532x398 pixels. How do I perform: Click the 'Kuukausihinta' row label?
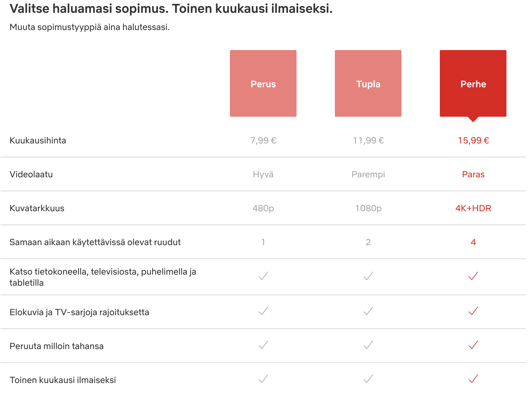point(38,140)
